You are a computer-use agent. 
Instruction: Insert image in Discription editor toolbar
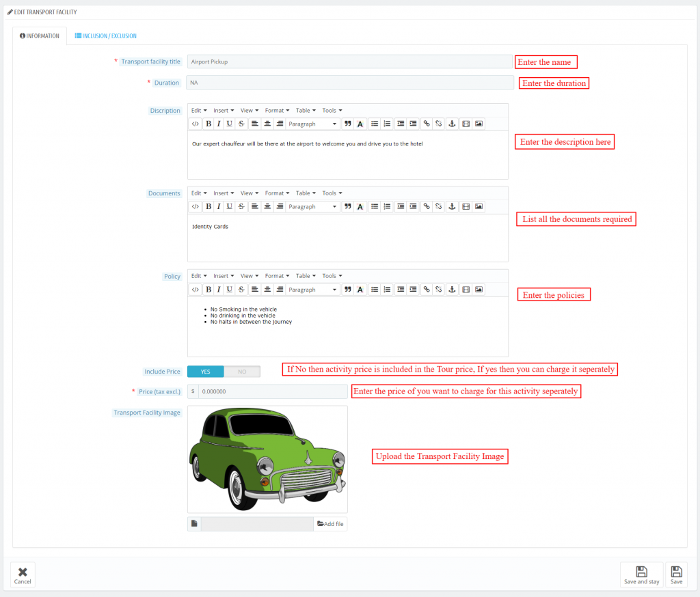click(x=479, y=124)
